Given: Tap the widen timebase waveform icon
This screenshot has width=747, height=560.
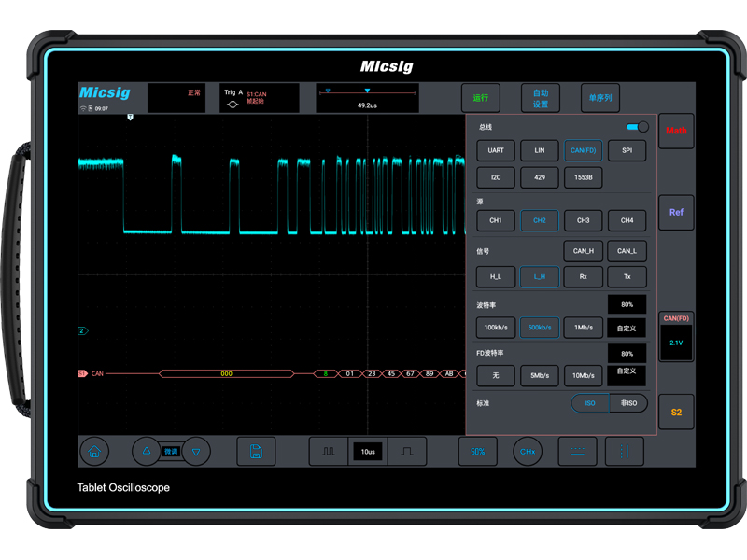Looking at the screenshot, I should point(329,451).
